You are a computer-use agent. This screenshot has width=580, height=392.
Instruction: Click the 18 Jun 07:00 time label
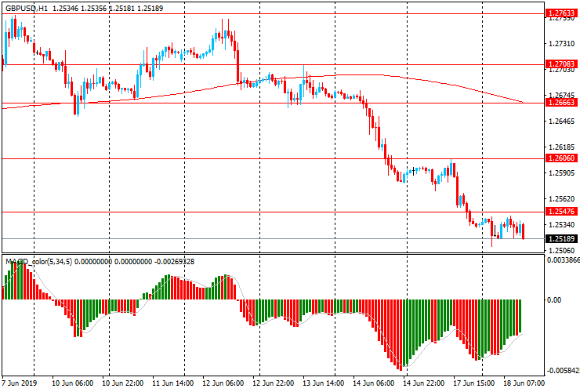[524, 383]
